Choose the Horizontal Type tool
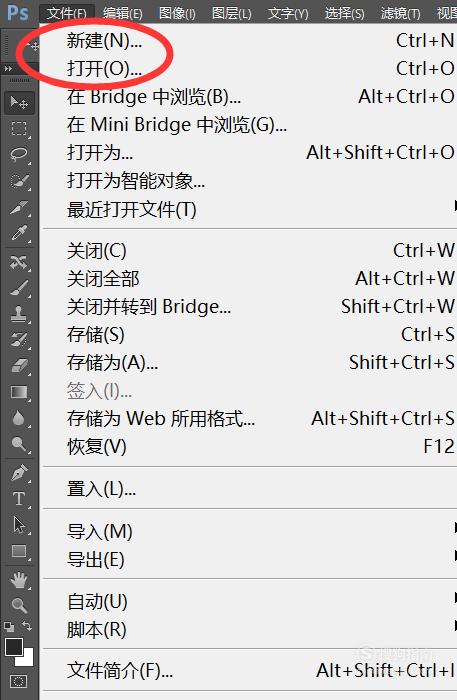Screen dimensions: 457x700 [19, 498]
